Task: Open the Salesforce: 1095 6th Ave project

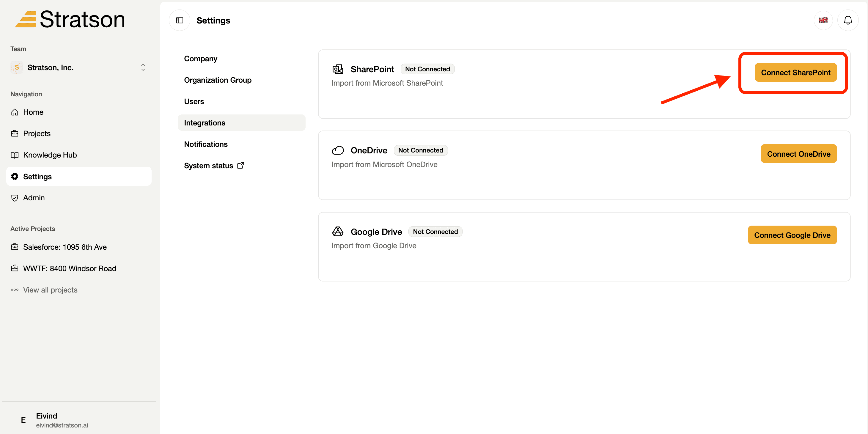Action: click(x=79, y=247)
